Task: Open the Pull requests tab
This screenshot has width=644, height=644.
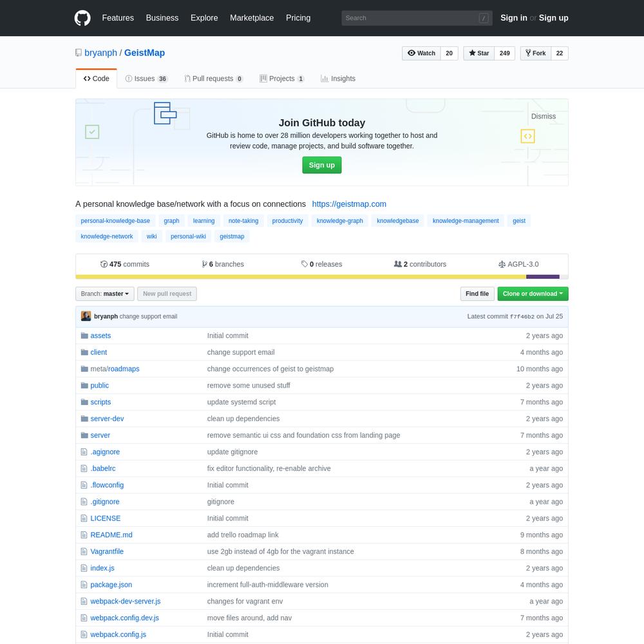Action: (214, 79)
